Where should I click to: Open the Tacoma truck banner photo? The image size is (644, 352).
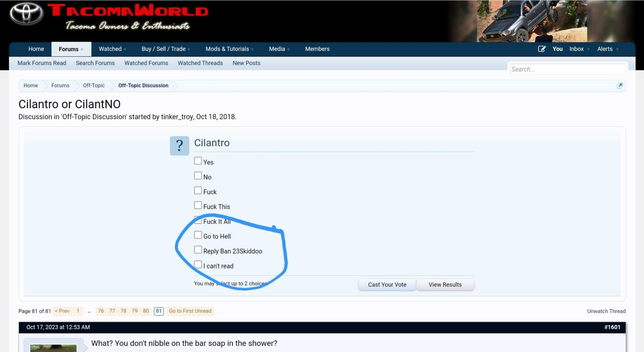point(532,21)
